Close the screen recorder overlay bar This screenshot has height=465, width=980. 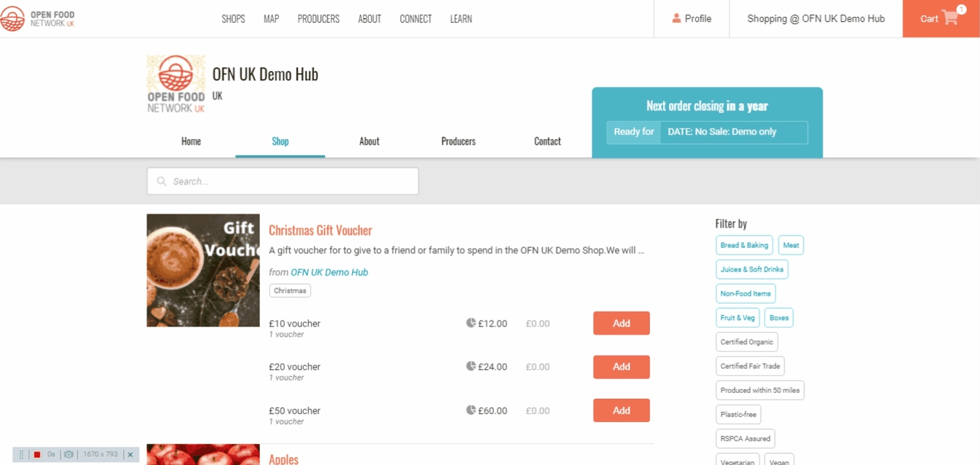click(130, 454)
